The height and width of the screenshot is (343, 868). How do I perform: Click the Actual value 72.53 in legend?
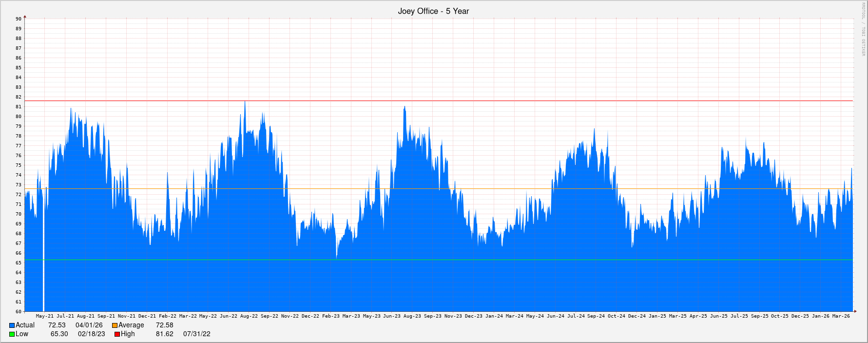(x=57, y=325)
